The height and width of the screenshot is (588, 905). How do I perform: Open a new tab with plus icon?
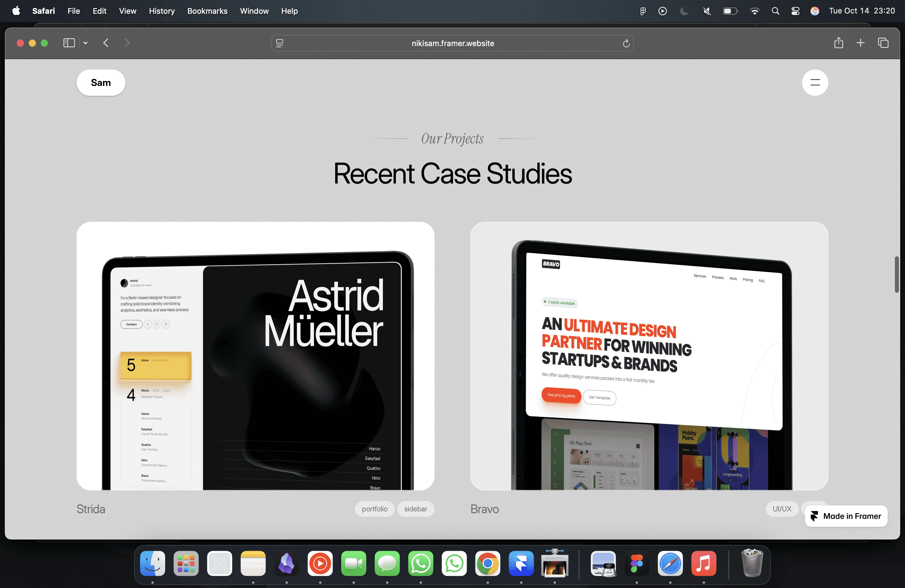point(860,43)
